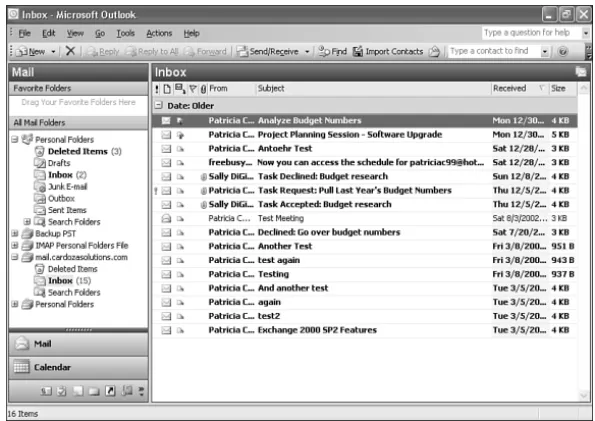Click Tasks icon in navigation button strip
This screenshot has height=421, width=595.
pyautogui.click(x=62, y=391)
